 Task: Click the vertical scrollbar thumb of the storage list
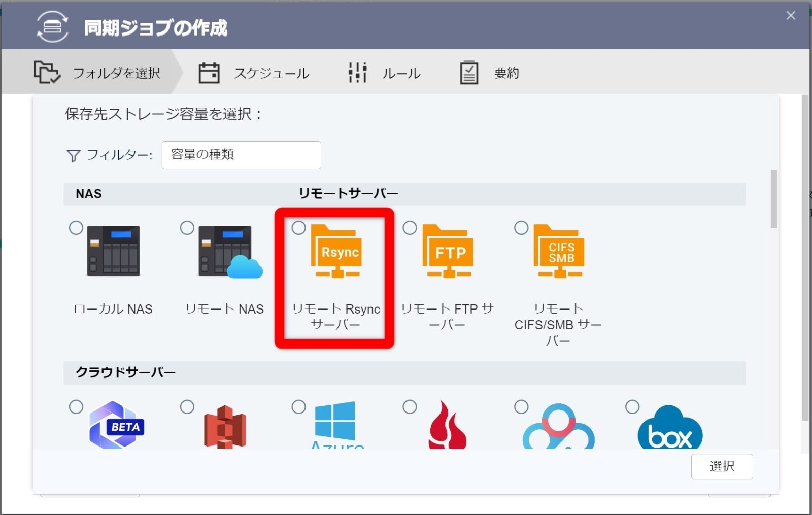tap(773, 199)
